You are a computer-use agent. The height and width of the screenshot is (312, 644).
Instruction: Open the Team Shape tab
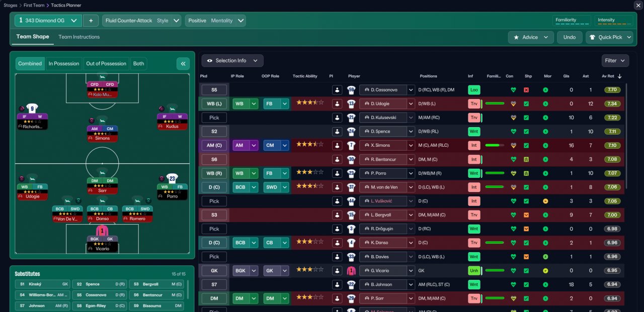[33, 37]
